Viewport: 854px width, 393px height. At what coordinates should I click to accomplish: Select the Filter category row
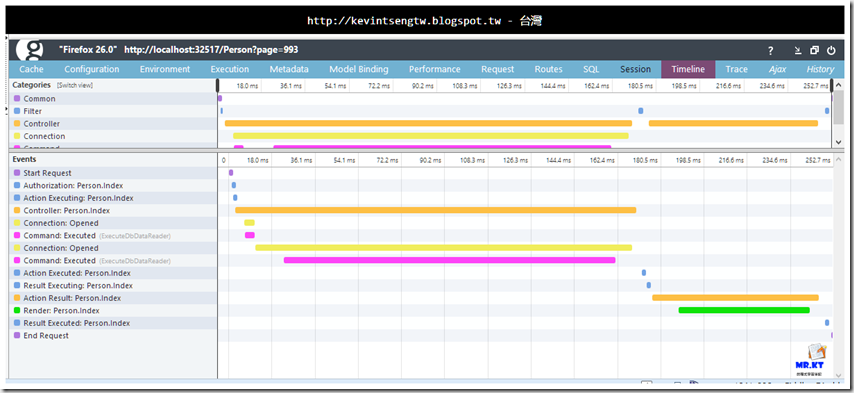113,111
